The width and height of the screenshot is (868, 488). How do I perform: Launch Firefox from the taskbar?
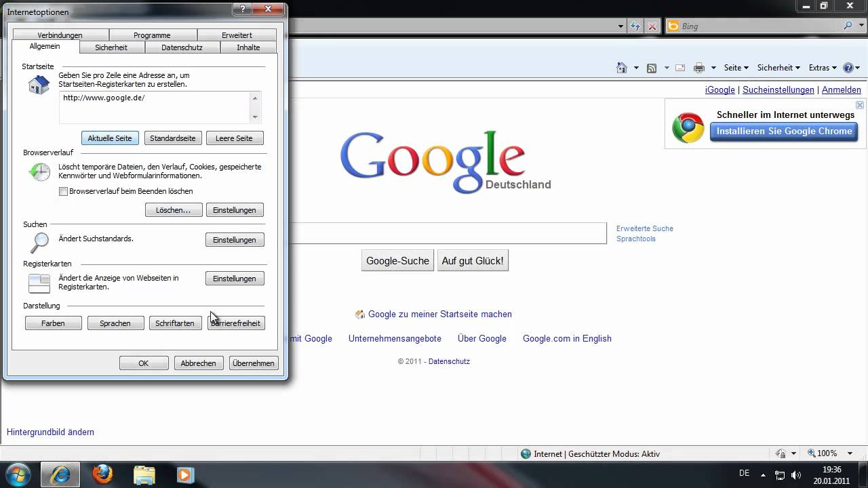tap(103, 474)
